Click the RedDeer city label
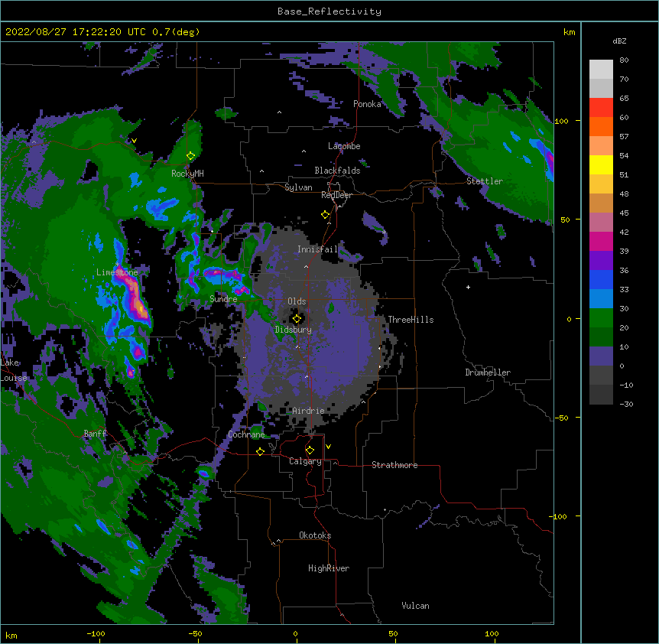The height and width of the screenshot is (644, 659). [336, 195]
